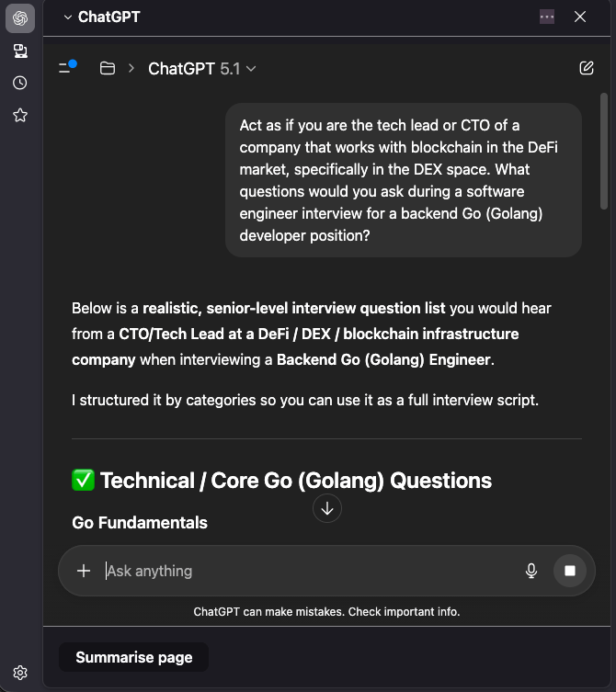Open the second sidebar panel icon
The width and height of the screenshot is (616, 692).
20,51
